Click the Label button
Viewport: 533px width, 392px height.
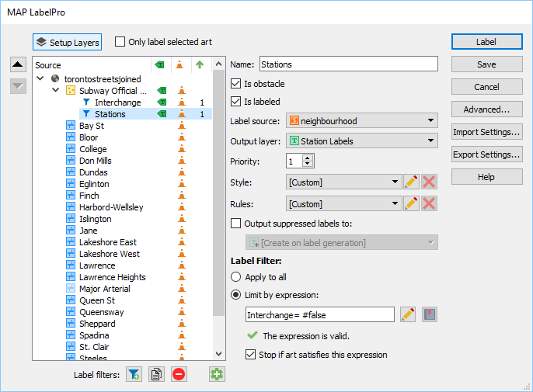(x=486, y=42)
